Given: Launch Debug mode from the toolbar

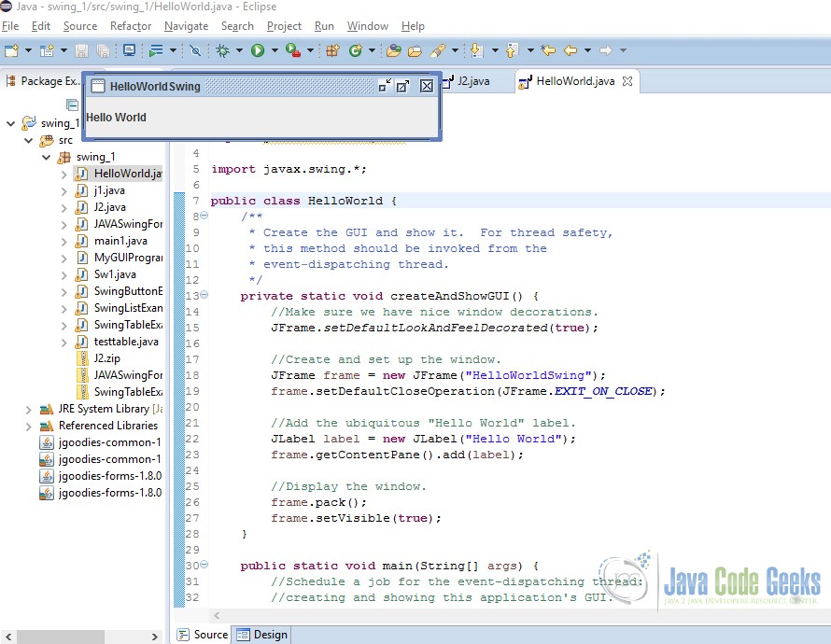Looking at the screenshot, I should point(221,50).
